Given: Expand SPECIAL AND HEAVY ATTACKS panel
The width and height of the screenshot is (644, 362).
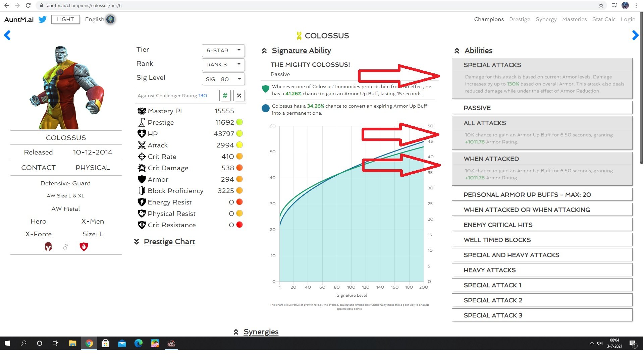Looking at the screenshot, I should point(542,255).
